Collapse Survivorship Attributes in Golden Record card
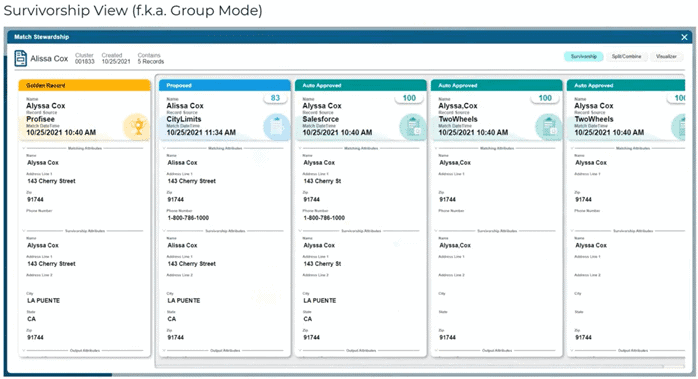This screenshot has height=379, width=698. click(24, 231)
